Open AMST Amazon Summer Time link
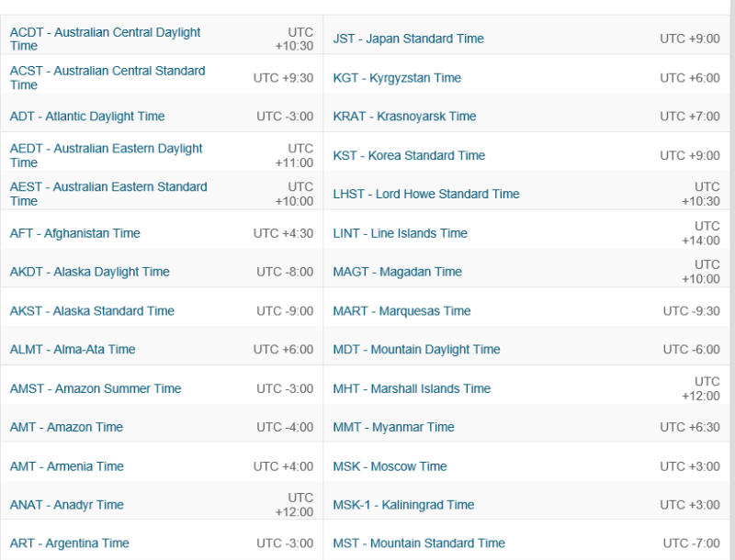Image resolution: width=735 pixels, height=560 pixels. (x=96, y=388)
